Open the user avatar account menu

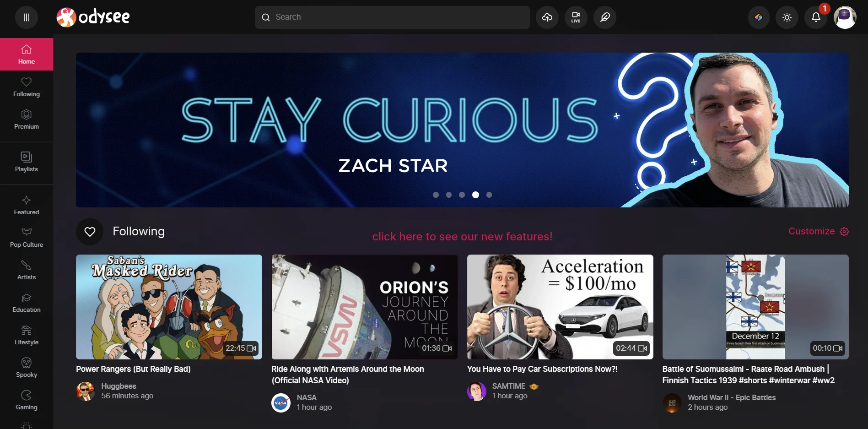(845, 17)
